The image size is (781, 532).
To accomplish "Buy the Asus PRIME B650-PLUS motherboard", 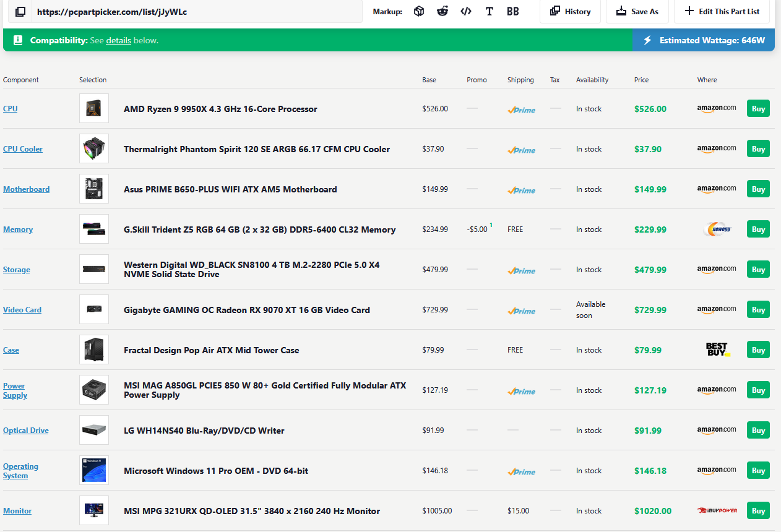I will (x=758, y=189).
